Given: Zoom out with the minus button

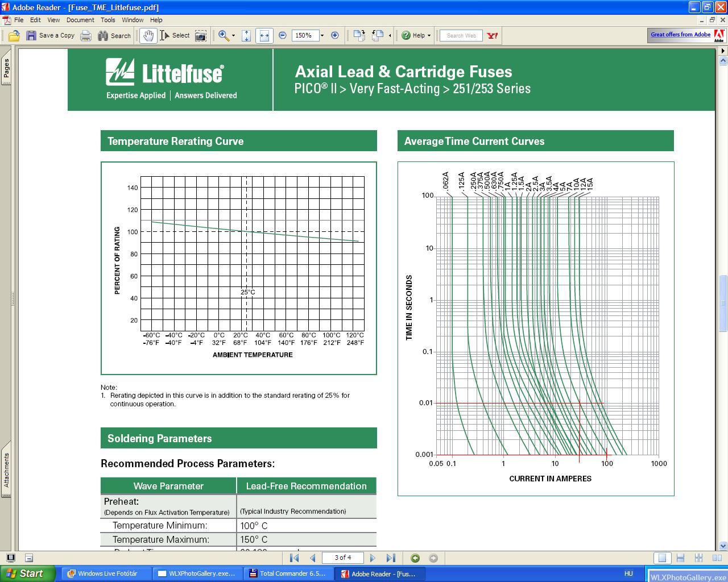Looking at the screenshot, I should click(283, 36).
